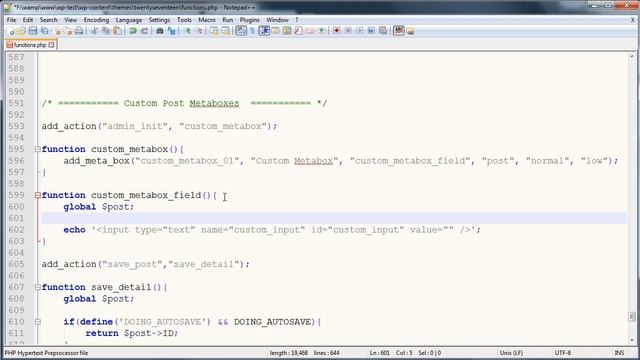Image resolution: width=640 pixels, height=360 pixels.
Task: Click the Save Recorded Macro icon
Action: point(383,31)
